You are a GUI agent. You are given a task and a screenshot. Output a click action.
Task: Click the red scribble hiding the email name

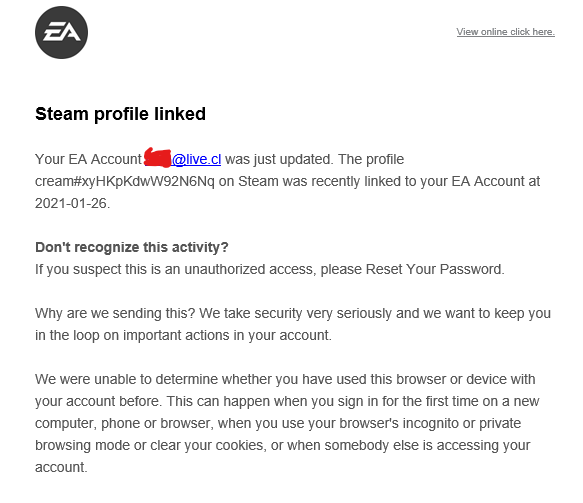click(x=157, y=157)
